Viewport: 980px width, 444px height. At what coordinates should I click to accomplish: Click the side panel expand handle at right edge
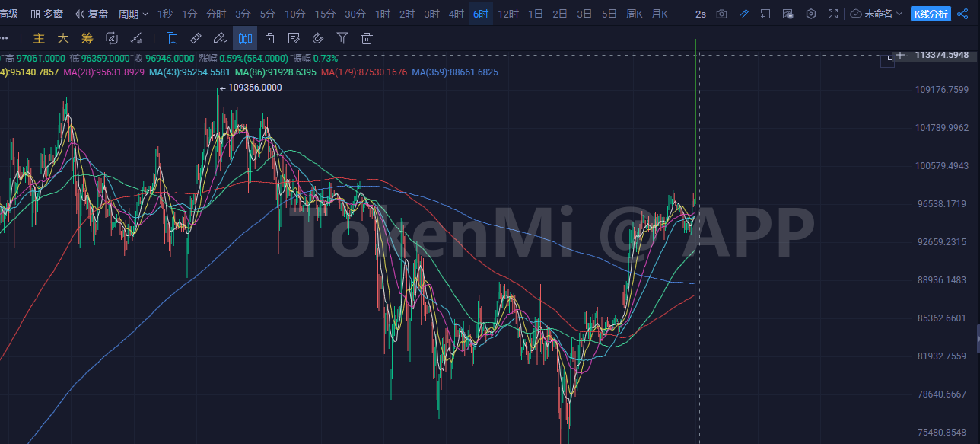pos(978,338)
